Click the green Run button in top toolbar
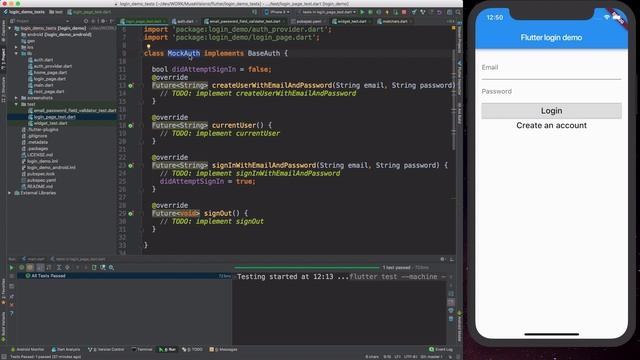 tap(362, 12)
